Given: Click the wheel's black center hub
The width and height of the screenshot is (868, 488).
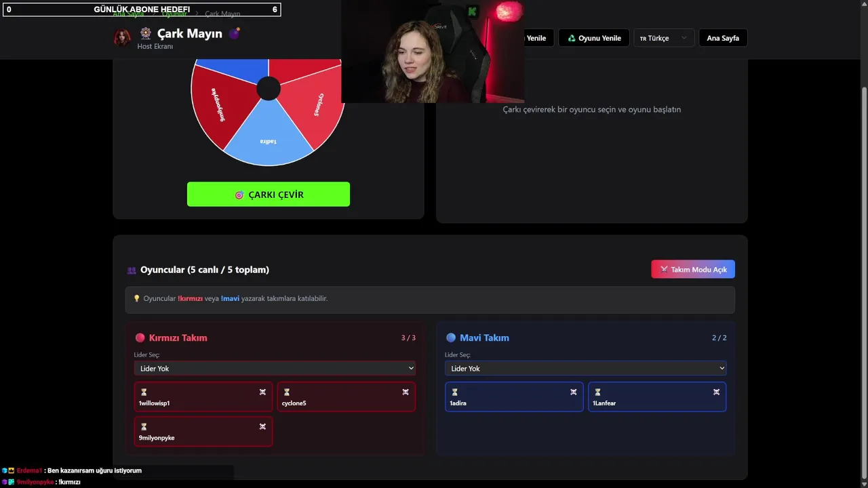Looking at the screenshot, I should point(269,89).
